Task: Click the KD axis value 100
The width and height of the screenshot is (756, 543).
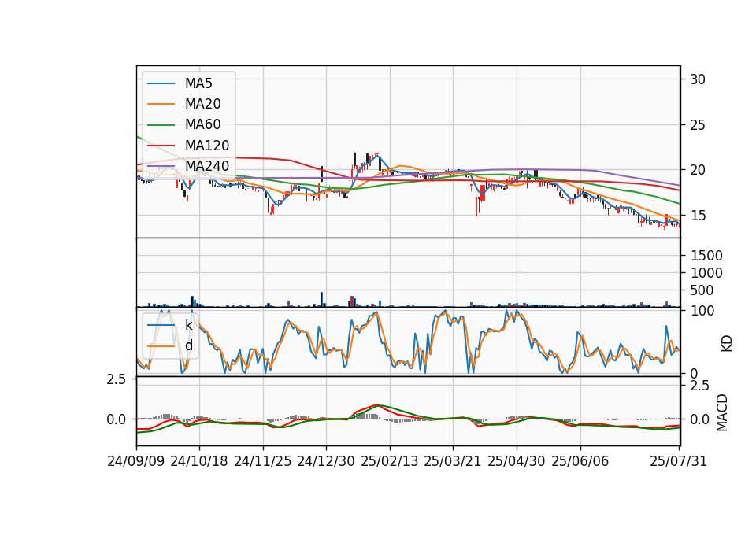Action: click(702, 311)
